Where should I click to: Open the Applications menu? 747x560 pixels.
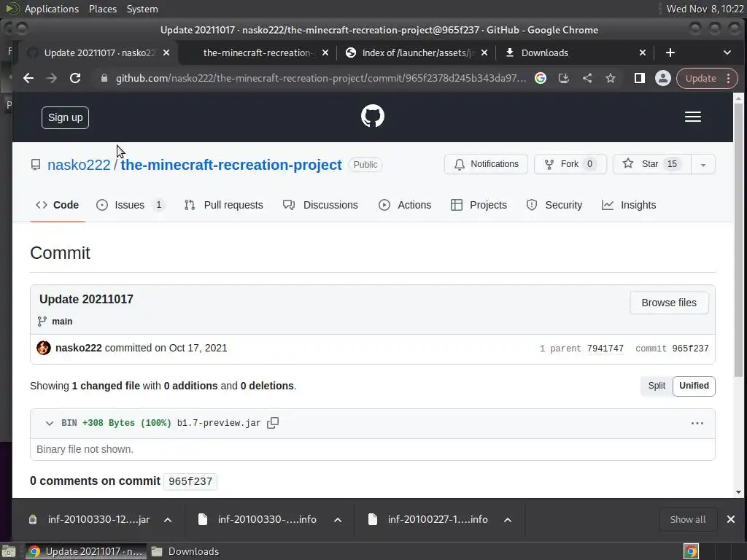tap(52, 9)
